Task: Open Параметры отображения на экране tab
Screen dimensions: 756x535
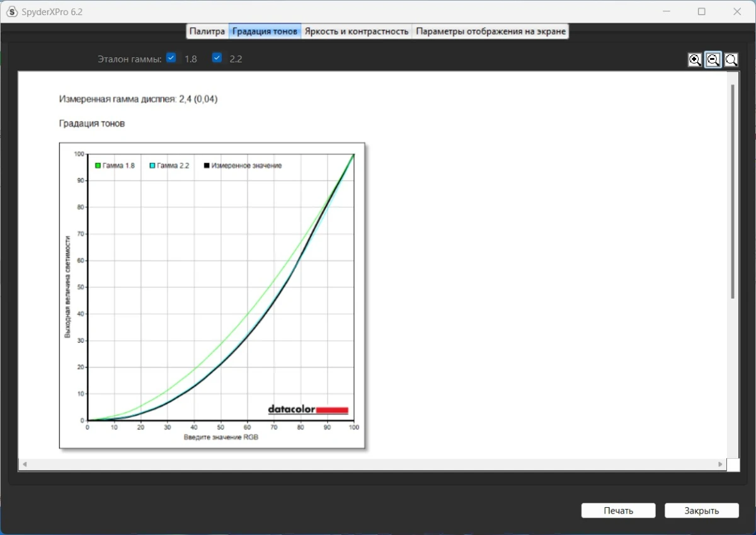Action: point(491,31)
